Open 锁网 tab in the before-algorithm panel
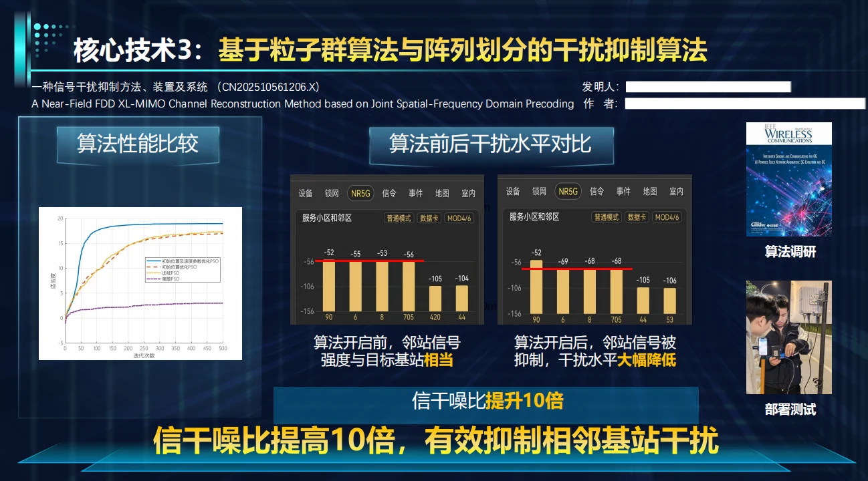 [x=332, y=193]
